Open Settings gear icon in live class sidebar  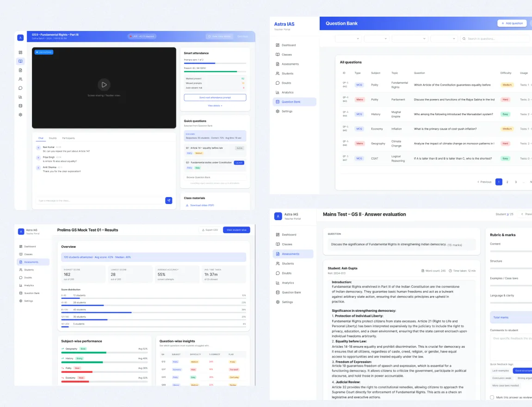[20, 115]
